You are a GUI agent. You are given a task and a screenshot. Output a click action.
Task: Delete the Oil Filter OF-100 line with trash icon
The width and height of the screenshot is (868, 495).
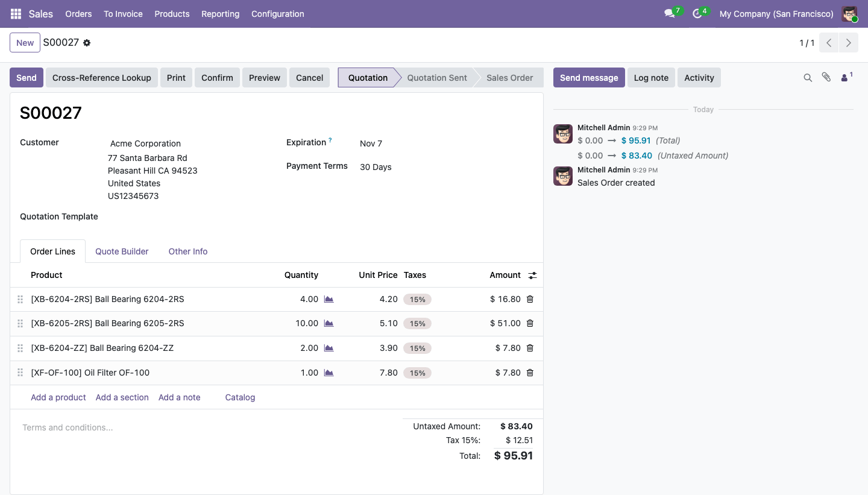tap(530, 373)
